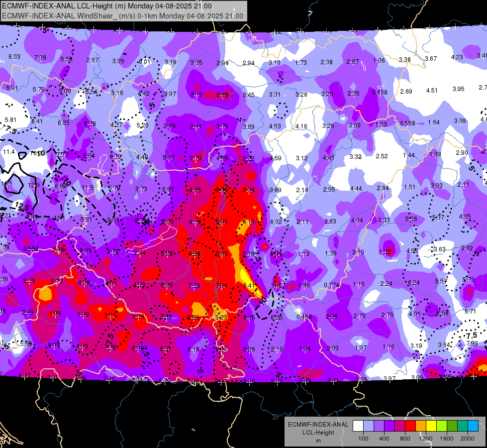
Task: Click the wind shear value 6.02
Action: point(276,222)
